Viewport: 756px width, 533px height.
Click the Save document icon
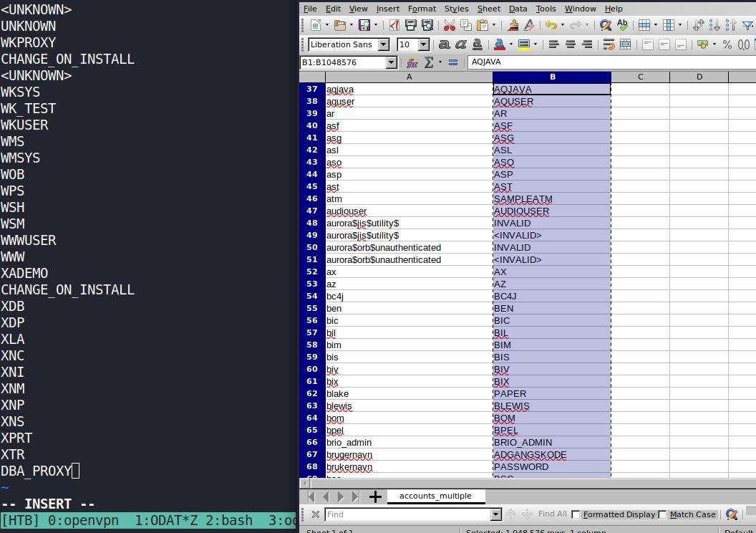pyautogui.click(x=364, y=25)
